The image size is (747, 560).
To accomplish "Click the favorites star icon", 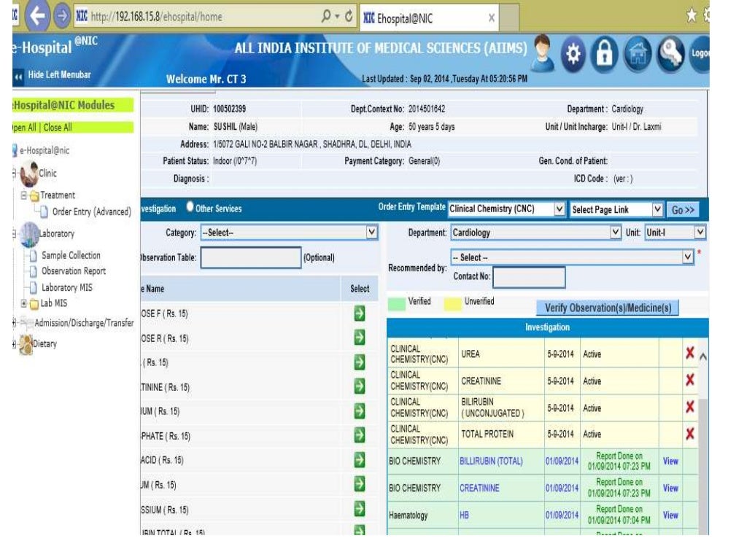I will [x=692, y=15].
